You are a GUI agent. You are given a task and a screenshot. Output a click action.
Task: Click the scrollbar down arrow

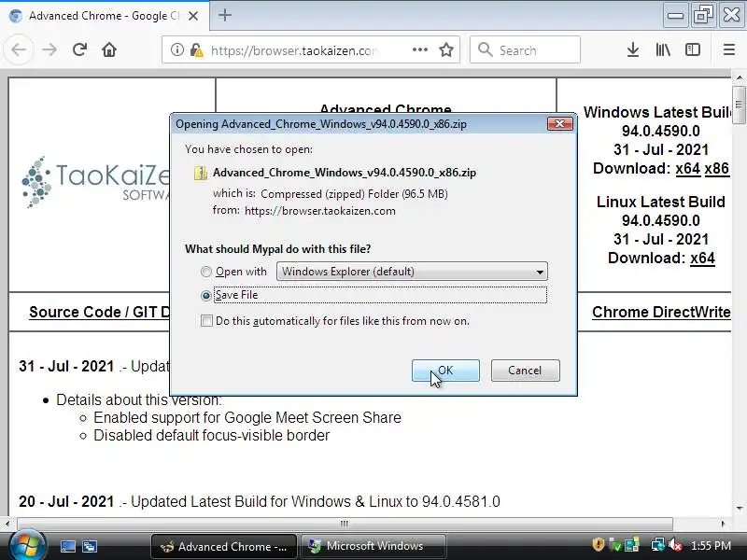[739, 509]
